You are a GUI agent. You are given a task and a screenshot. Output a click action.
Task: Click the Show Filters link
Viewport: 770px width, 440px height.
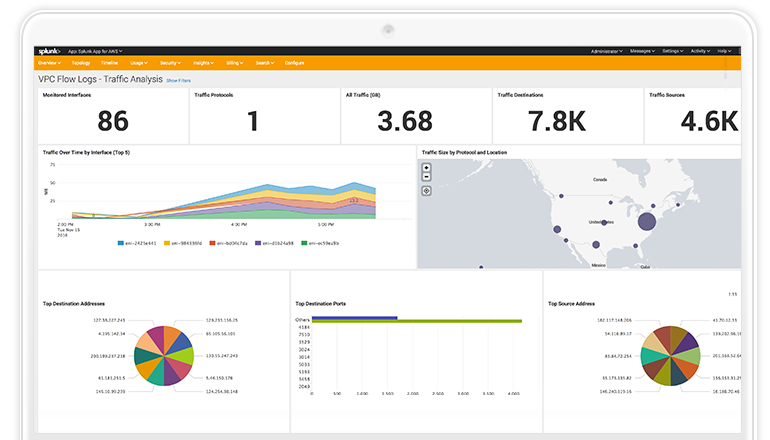click(x=178, y=81)
